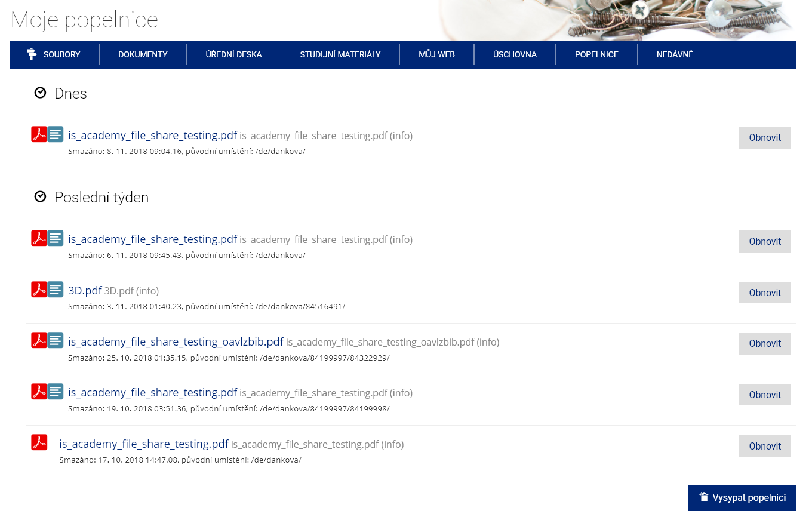
Task: Restore 3D.pdf using its Obnovit button
Action: pyautogui.click(x=764, y=293)
